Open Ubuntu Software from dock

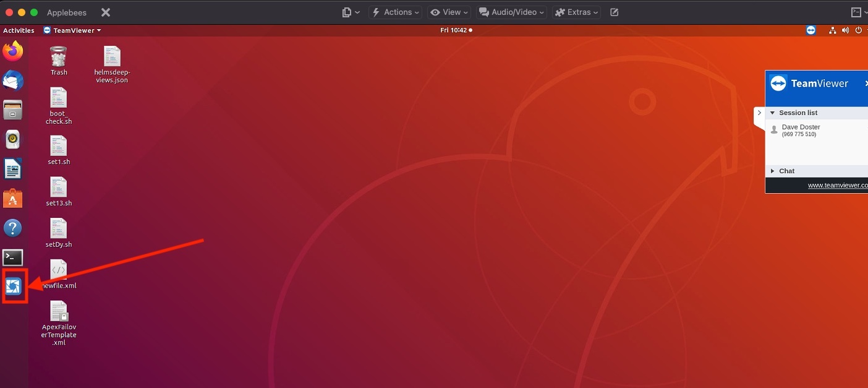tap(13, 199)
